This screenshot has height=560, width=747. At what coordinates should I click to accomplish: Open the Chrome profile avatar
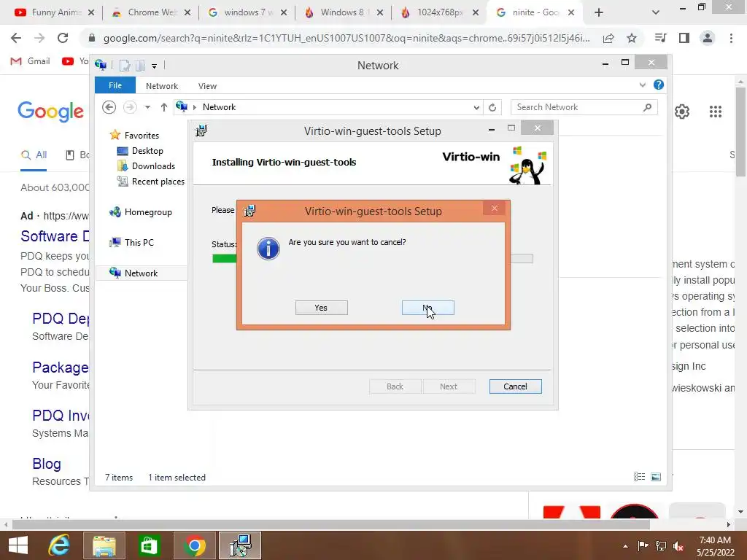coord(708,38)
